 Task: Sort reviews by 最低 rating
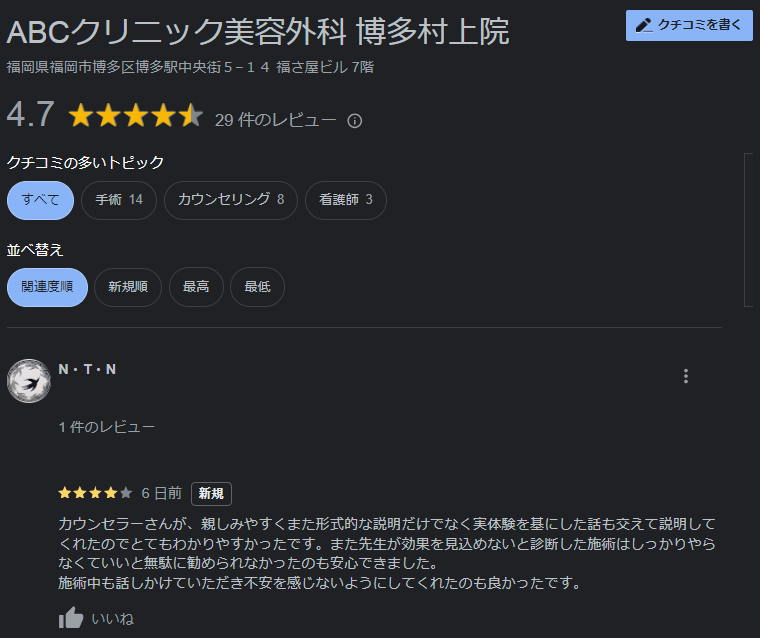257,287
